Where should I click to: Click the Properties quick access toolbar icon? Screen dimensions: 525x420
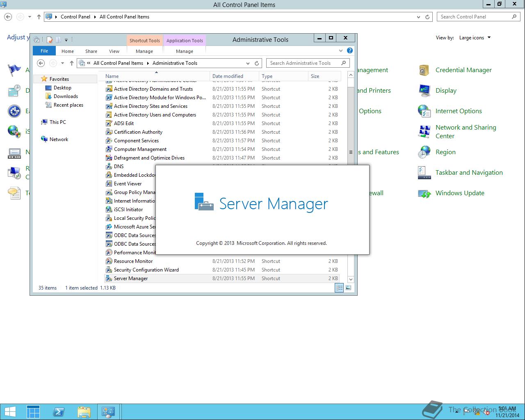click(49, 40)
